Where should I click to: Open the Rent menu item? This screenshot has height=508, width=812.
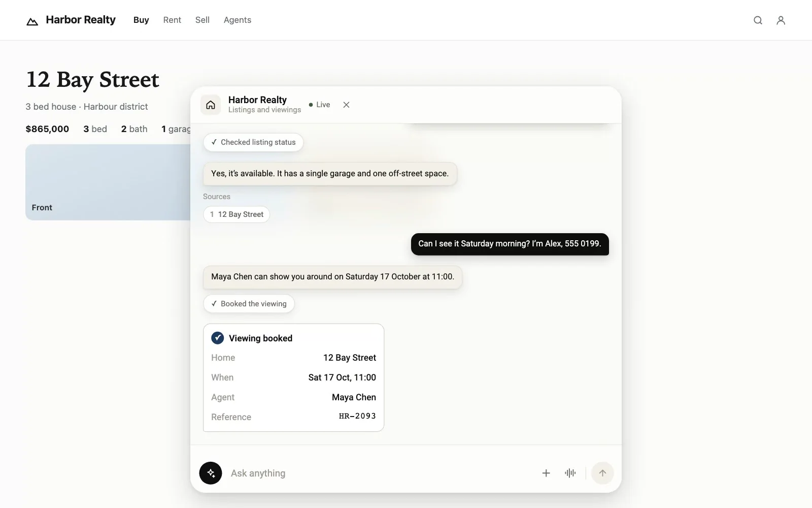pyautogui.click(x=172, y=20)
